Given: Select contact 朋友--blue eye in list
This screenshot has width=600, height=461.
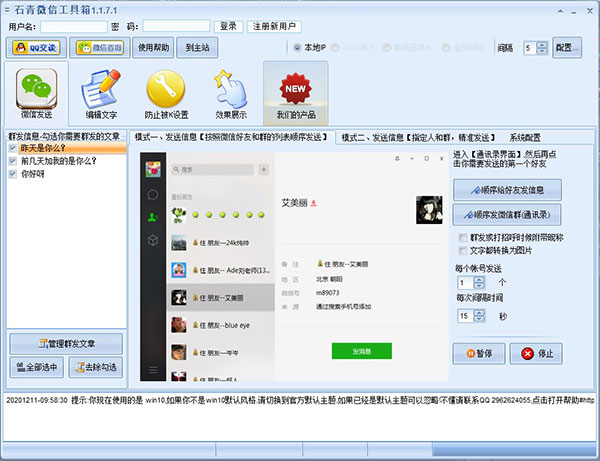Looking at the screenshot, I should point(221,325).
